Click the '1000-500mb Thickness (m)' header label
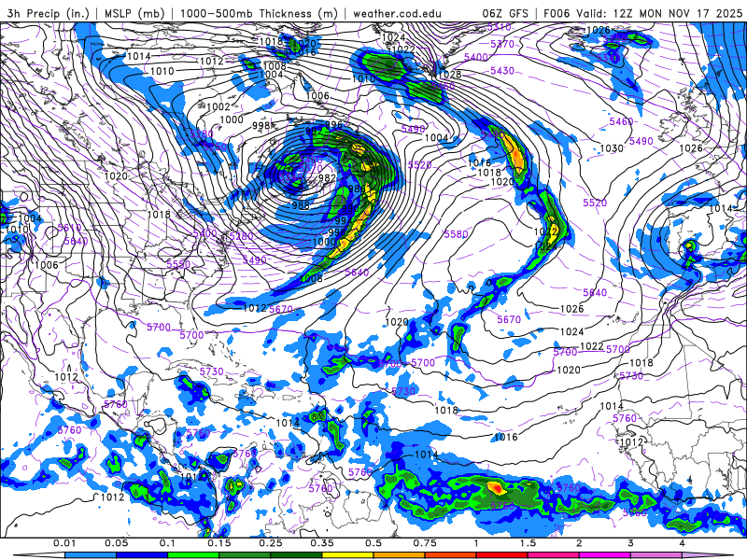The height and width of the screenshot is (560, 747). (x=259, y=13)
